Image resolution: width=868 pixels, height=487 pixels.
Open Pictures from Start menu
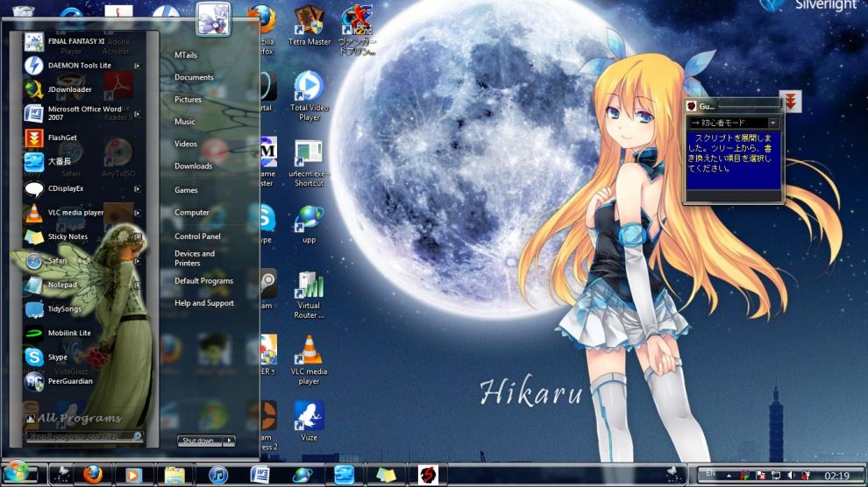(x=189, y=100)
